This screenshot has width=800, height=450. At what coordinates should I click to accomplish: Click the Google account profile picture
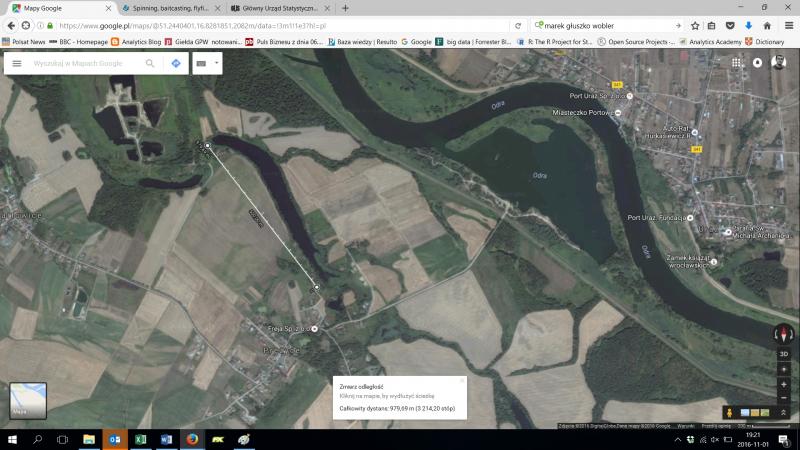click(x=779, y=62)
